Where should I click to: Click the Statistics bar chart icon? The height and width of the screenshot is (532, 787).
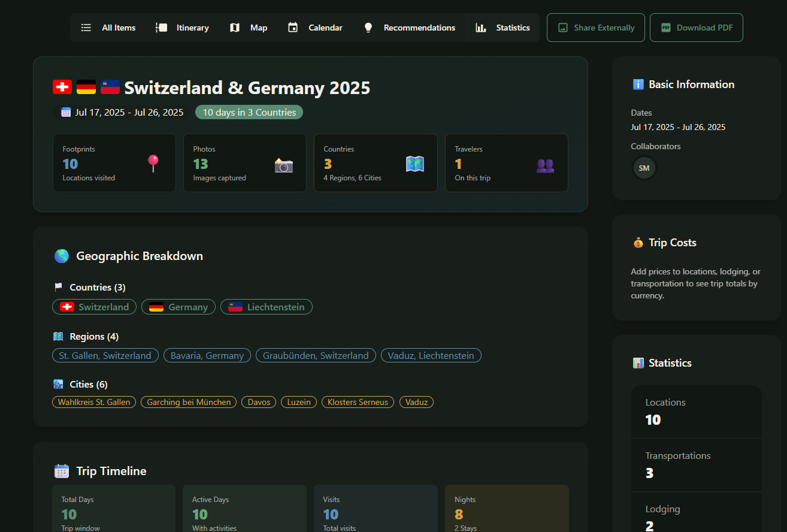tap(481, 28)
